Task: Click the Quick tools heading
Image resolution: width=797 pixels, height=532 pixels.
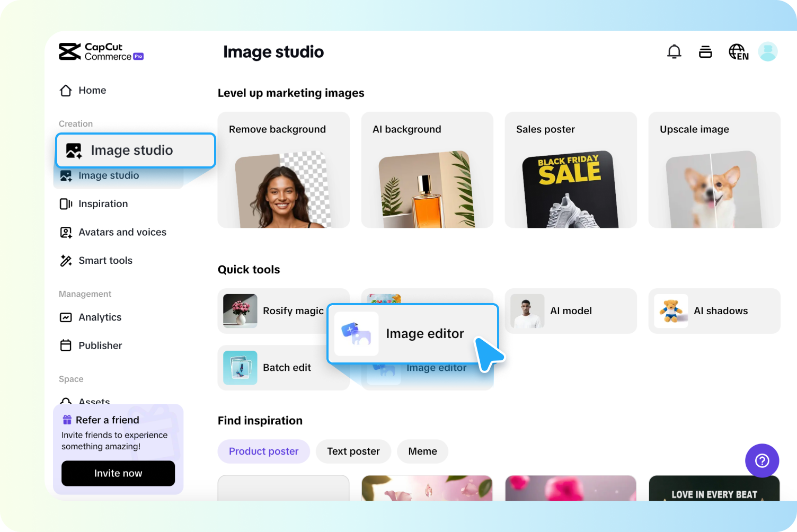Action: [x=249, y=270]
